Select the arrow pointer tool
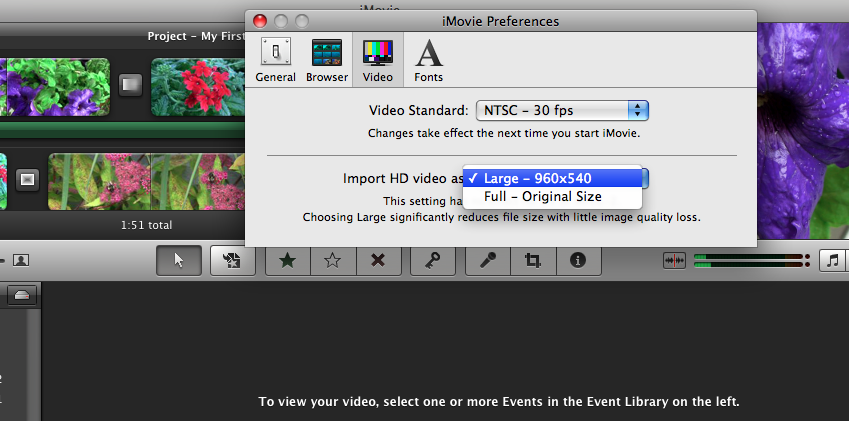Viewport: 849px width, 421px height. click(x=179, y=261)
